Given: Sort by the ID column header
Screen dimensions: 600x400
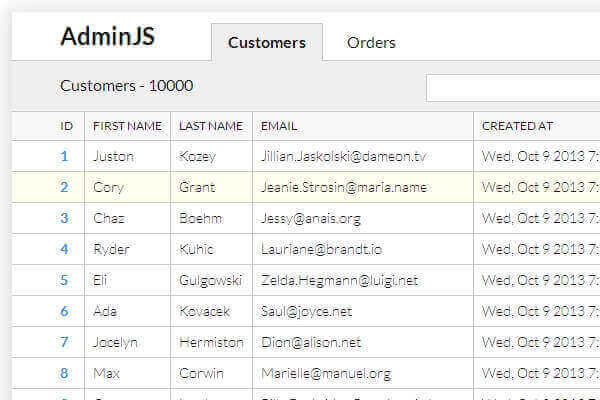Looking at the screenshot, I should (x=66, y=126).
